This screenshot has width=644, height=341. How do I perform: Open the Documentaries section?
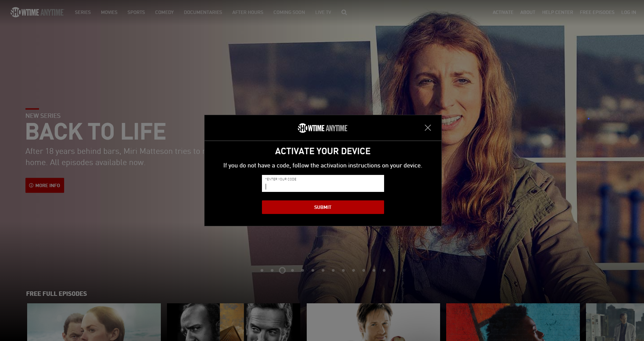coord(203,12)
